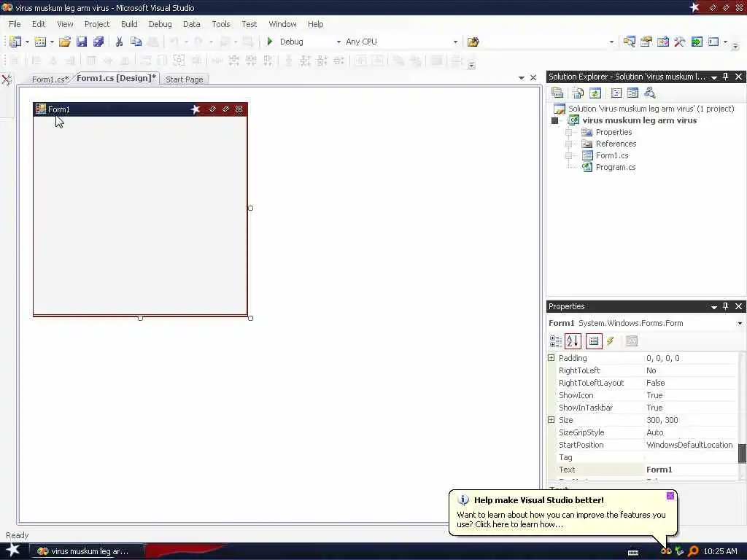Viewport: 747px width, 560px height.
Task: Click the Cut scissors icon
Action: click(x=119, y=42)
